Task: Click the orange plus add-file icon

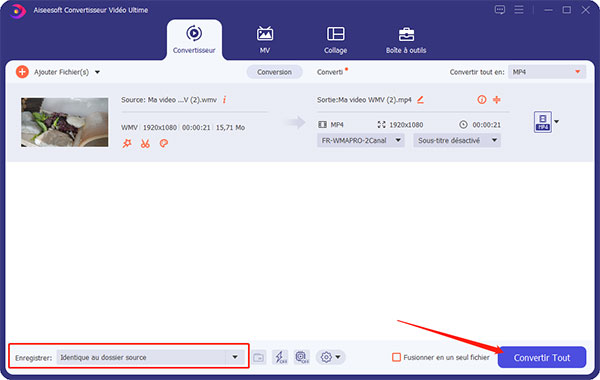Action: pos(22,72)
